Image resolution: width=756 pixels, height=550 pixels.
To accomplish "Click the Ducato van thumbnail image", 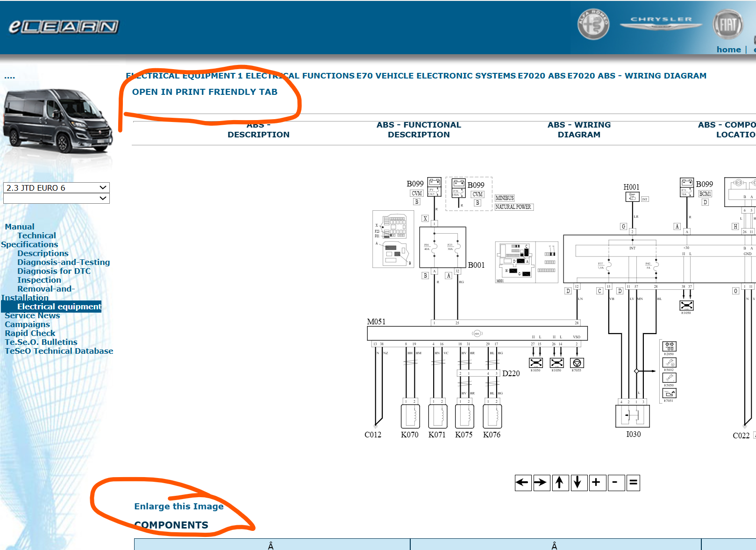I will pyautogui.click(x=57, y=121).
